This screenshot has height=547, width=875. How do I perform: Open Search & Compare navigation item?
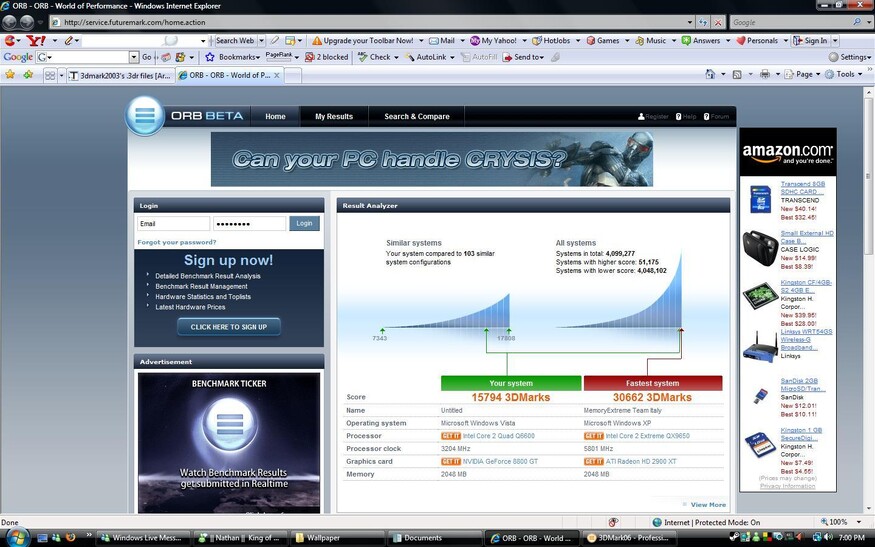point(416,117)
